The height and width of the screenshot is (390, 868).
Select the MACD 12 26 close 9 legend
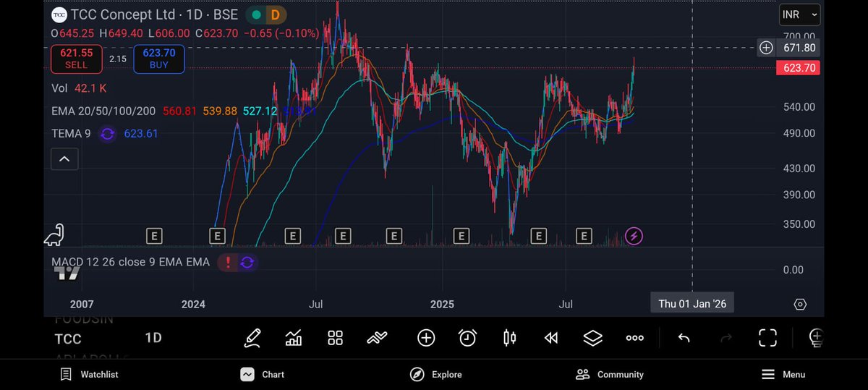click(130, 262)
